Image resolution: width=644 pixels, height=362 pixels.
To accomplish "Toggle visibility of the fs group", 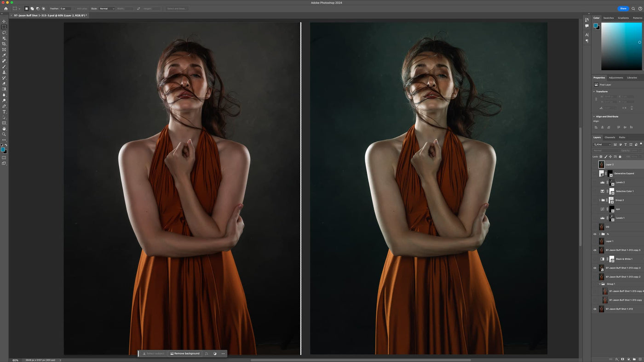I will click(x=595, y=234).
